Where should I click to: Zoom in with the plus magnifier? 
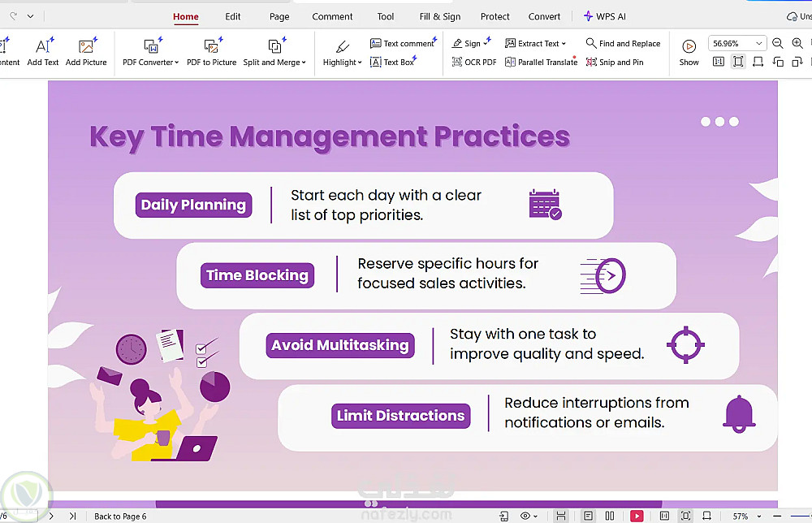tap(797, 44)
